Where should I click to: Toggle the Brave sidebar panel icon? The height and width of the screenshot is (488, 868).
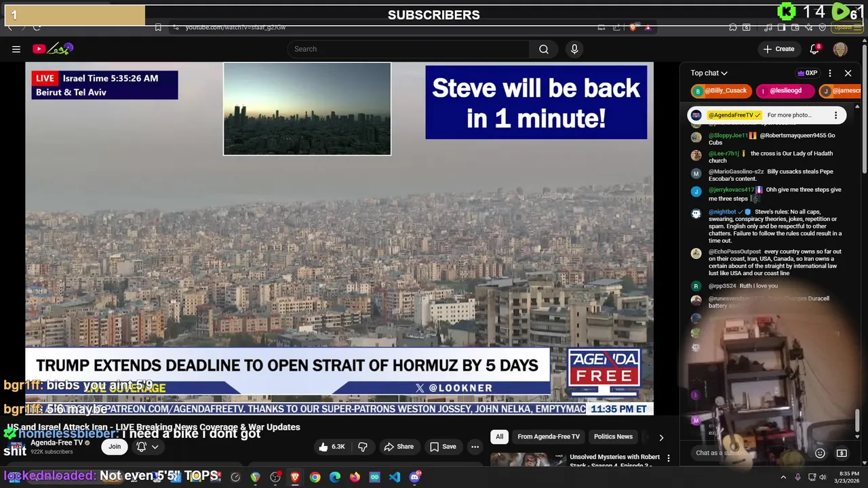click(781, 27)
